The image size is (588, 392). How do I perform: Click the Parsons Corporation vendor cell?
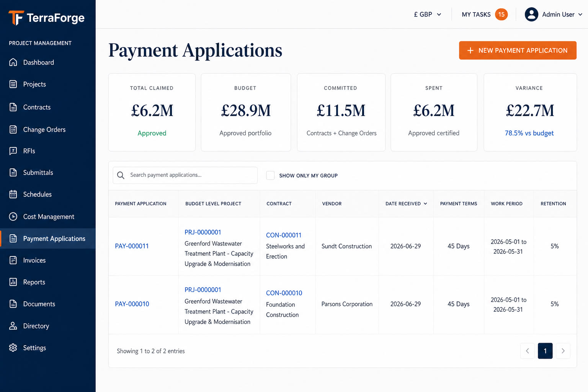[x=347, y=304]
